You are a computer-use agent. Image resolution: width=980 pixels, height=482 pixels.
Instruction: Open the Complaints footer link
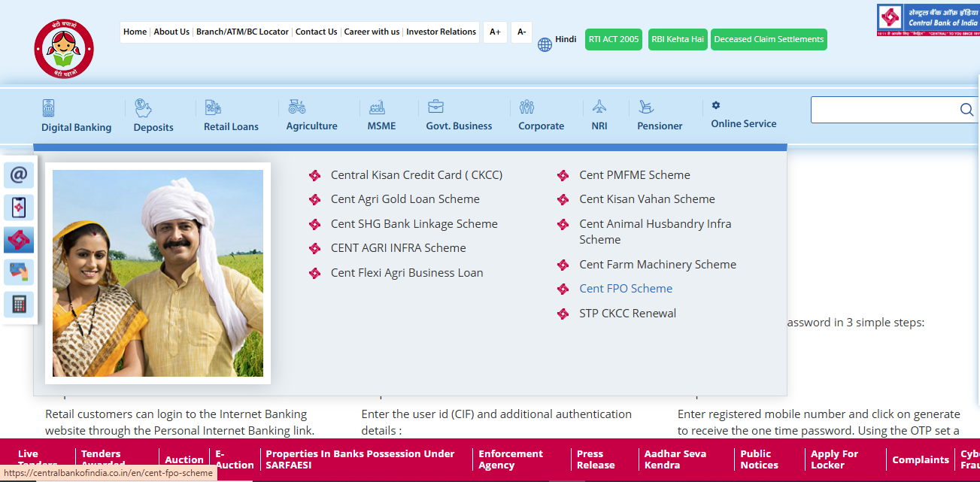(921, 459)
